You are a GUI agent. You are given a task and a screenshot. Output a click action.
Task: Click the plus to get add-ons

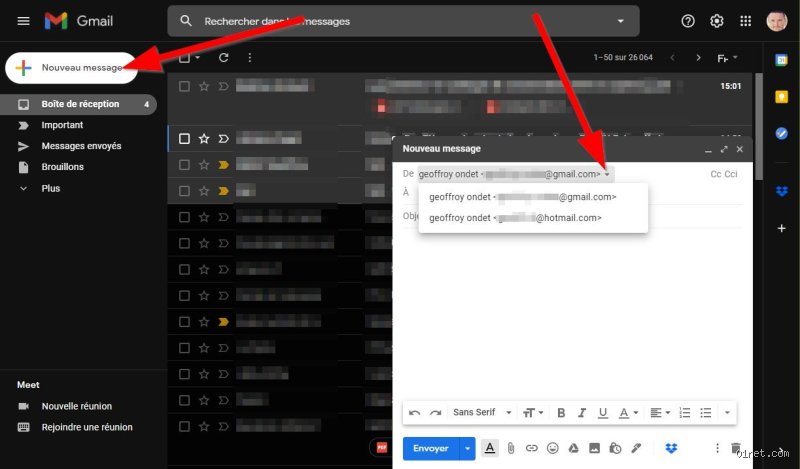click(x=781, y=228)
